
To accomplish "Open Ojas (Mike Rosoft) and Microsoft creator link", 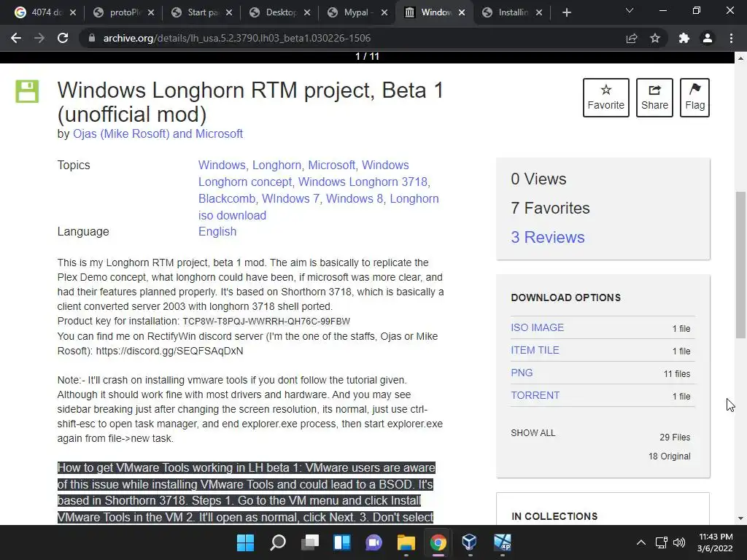I will tap(158, 134).
